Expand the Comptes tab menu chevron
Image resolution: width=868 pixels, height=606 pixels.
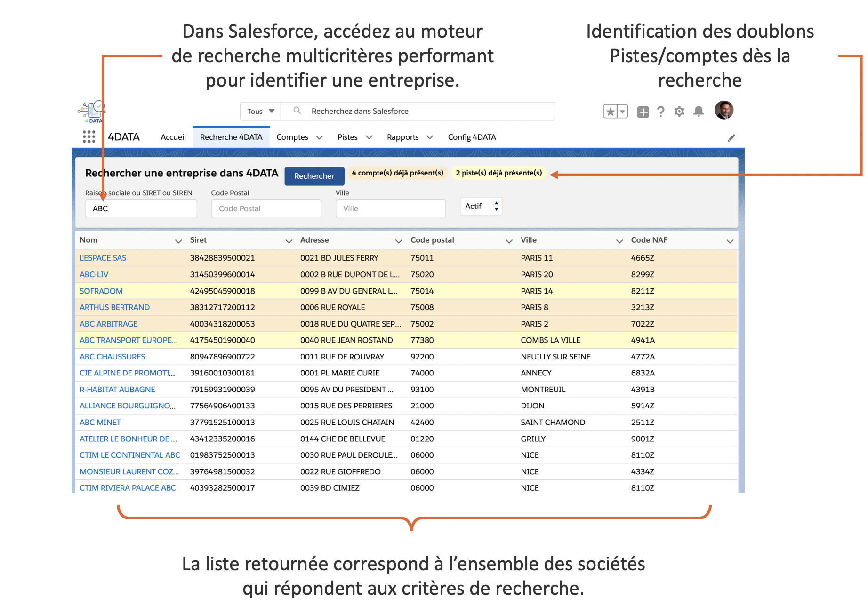320,137
